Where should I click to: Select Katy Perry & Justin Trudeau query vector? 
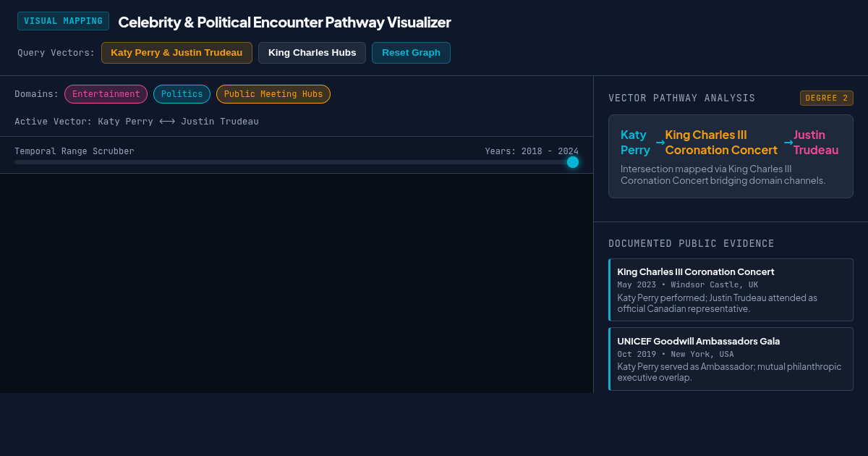(x=176, y=53)
